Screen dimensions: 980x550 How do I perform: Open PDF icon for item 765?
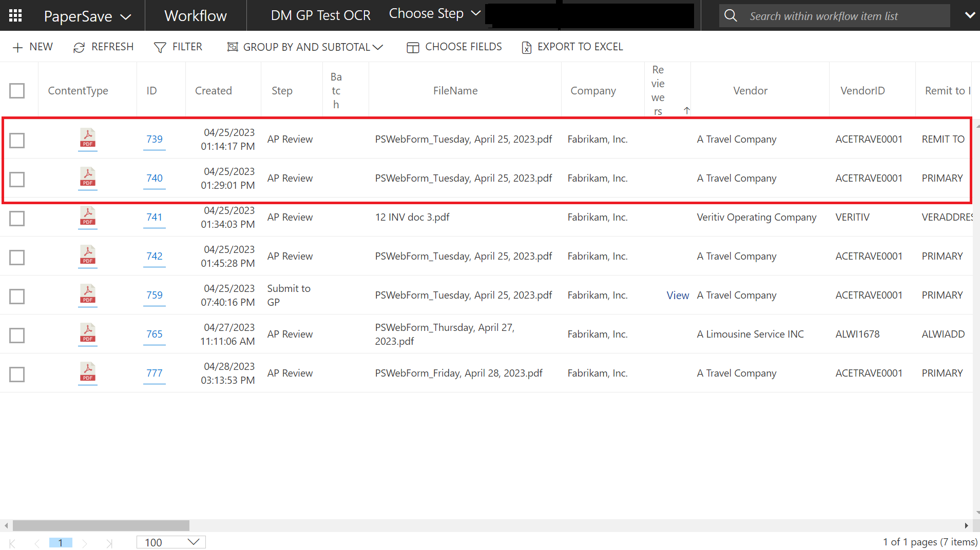pyautogui.click(x=88, y=333)
